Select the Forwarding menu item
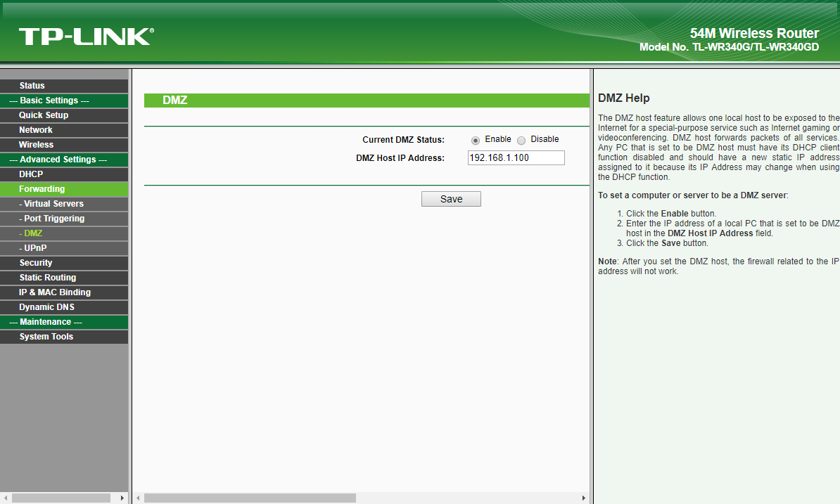840x504 pixels. coord(64,189)
